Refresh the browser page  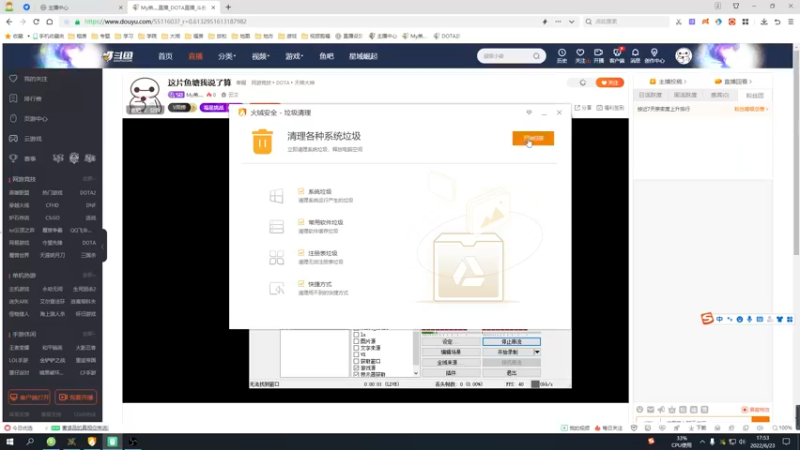[36, 21]
